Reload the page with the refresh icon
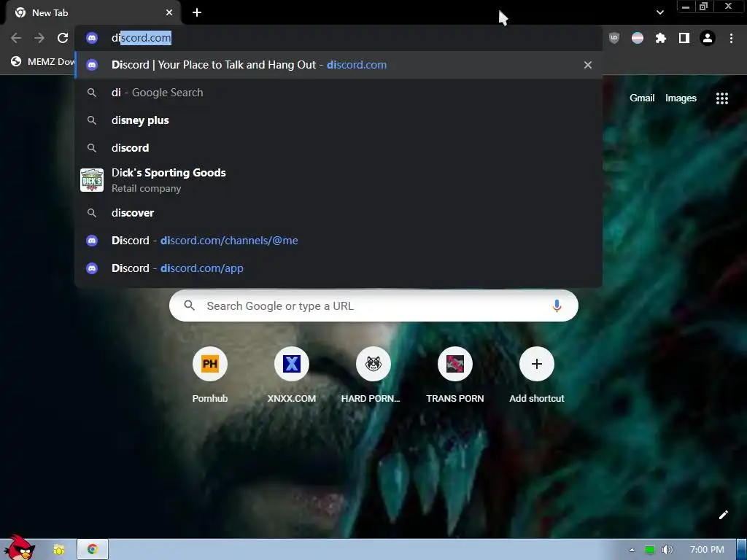Screen dimensions: 747x560 [x=63, y=38]
